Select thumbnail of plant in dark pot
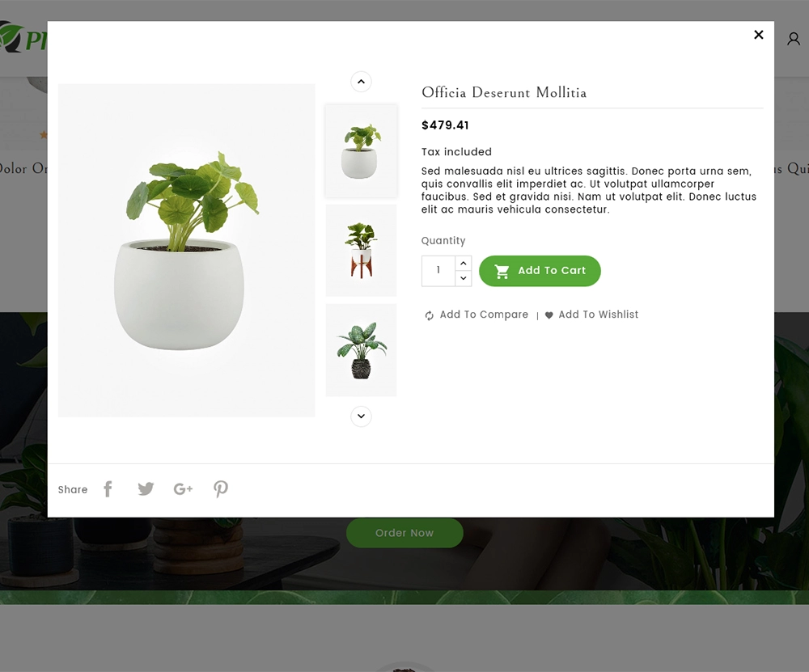This screenshot has width=809, height=672. coord(361,349)
